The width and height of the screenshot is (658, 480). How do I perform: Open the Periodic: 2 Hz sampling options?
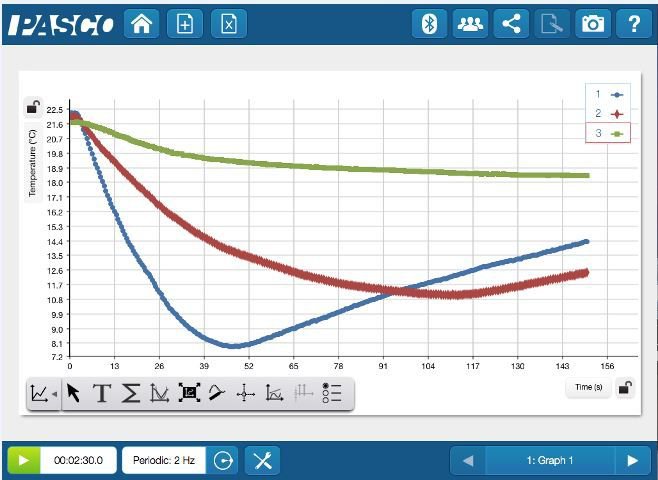[164, 460]
